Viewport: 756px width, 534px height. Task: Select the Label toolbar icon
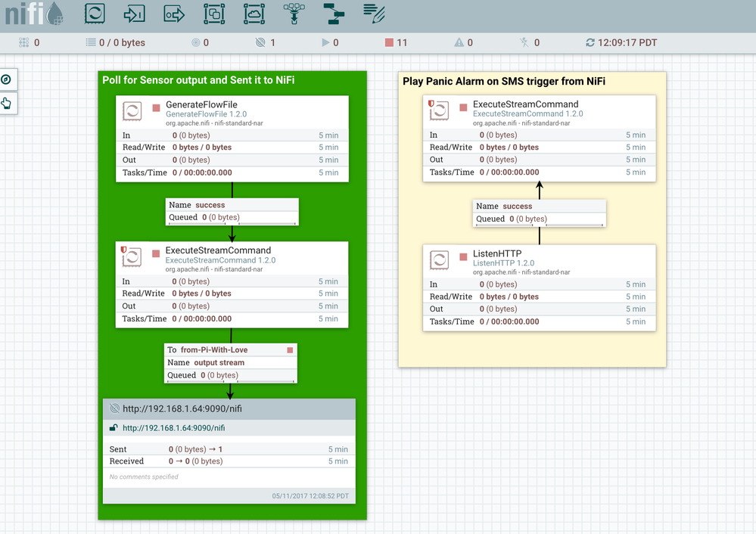click(374, 14)
